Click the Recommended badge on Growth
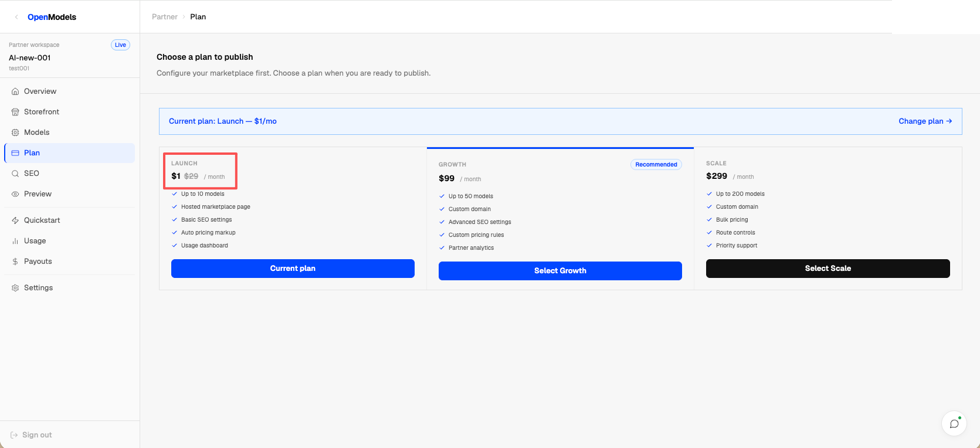The width and height of the screenshot is (980, 448). 656,165
